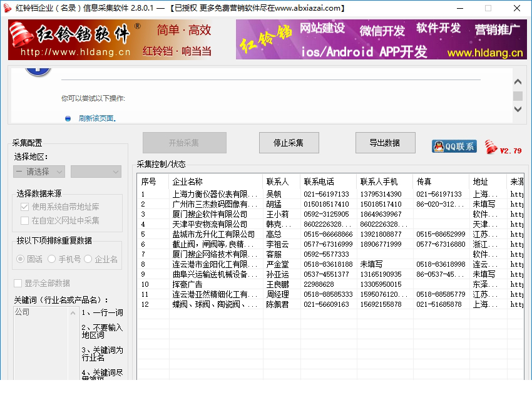Minimize the 红铃铛 application window
The image size is (532, 395).
click(460, 8)
